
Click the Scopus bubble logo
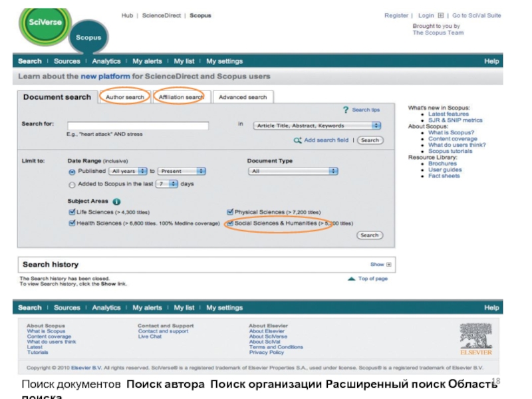pyautogui.click(x=88, y=37)
